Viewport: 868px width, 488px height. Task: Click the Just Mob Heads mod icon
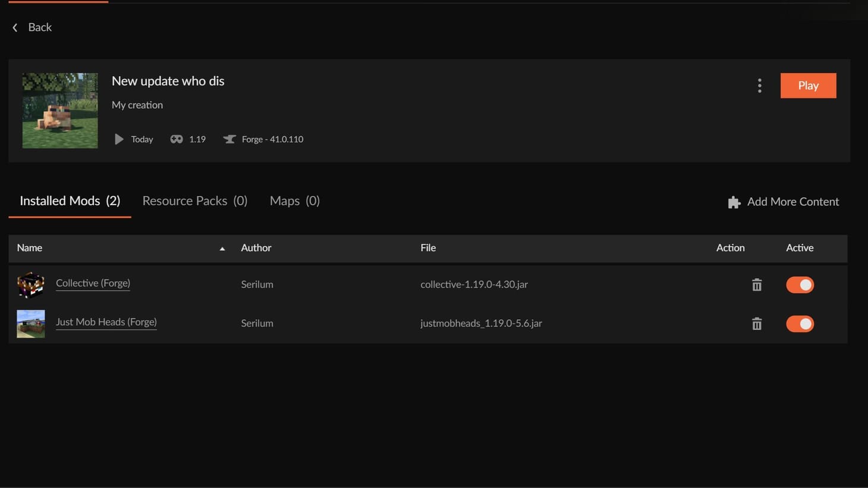coord(31,324)
